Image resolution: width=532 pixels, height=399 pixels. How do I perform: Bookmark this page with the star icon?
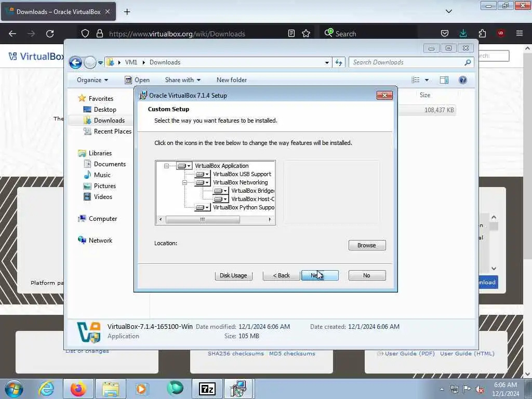[306, 33]
